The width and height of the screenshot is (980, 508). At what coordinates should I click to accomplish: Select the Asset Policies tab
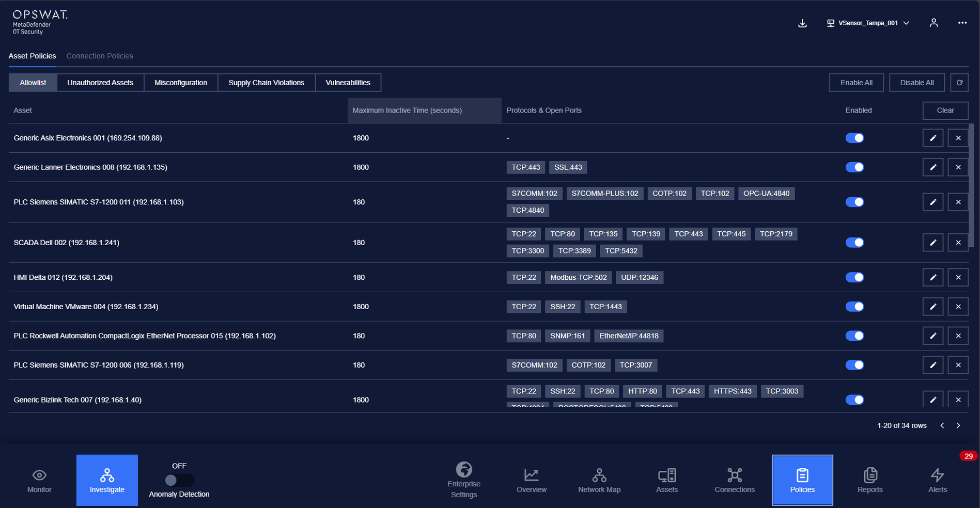[32, 56]
